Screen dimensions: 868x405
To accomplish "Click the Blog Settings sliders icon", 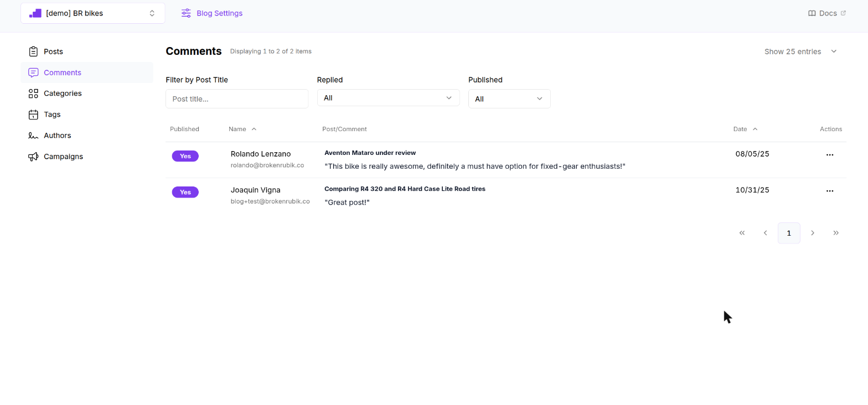I will [x=186, y=13].
